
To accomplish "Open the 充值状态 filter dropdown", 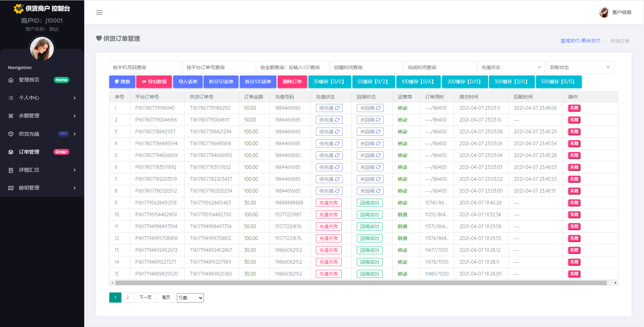I will (x=511, y=67).
